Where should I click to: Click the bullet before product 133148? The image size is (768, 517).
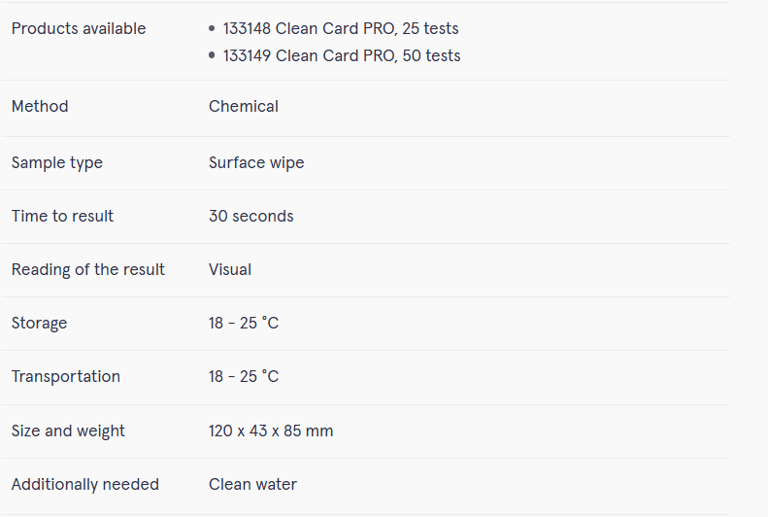tap(212, 29)
